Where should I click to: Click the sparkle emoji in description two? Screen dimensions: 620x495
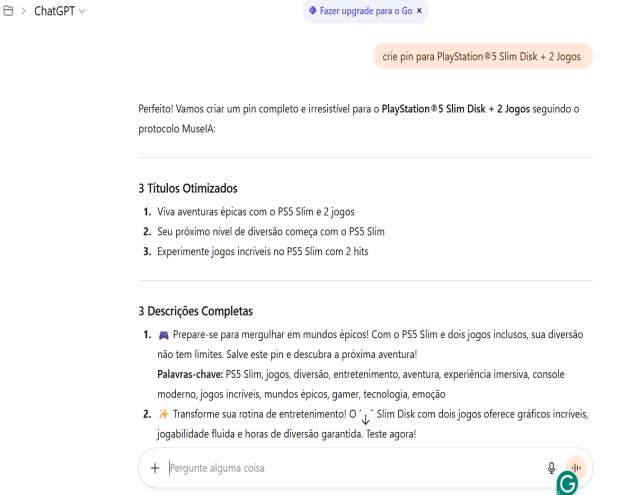click(163, 414)
